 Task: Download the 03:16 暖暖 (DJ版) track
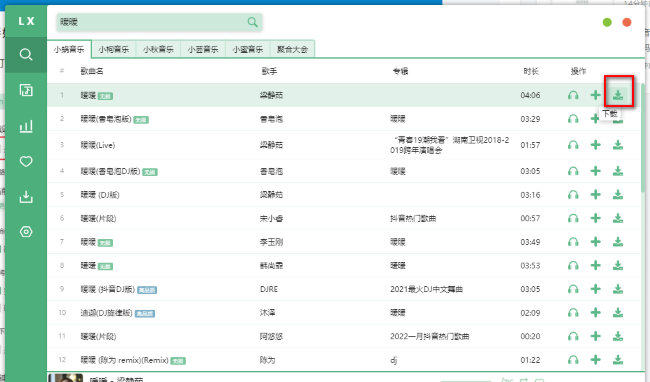[618, 195]
